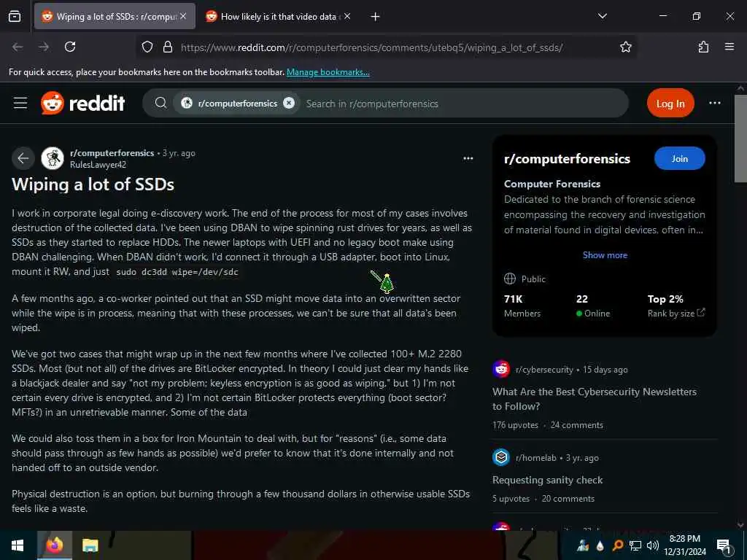Viewport: 747px width, 560px height.
Task: Click the '22 Online' stat
Action: 593,306
